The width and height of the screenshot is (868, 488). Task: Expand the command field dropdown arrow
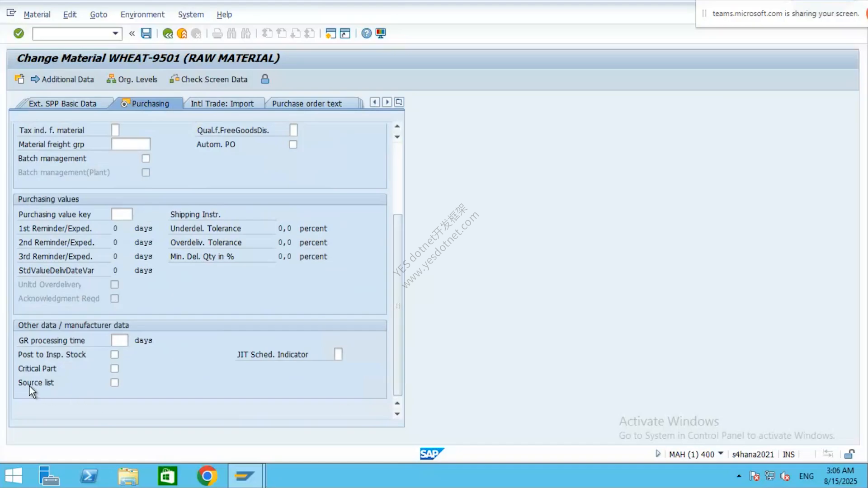click(115, 33)
